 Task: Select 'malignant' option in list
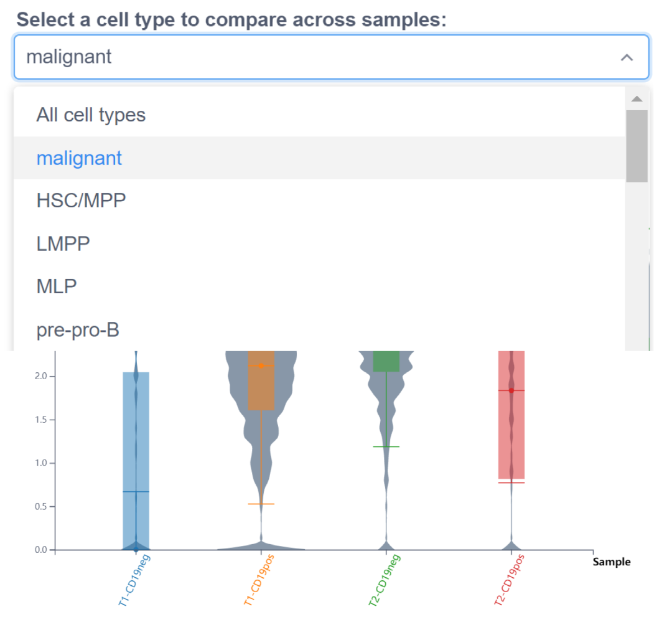pos(80,158)
